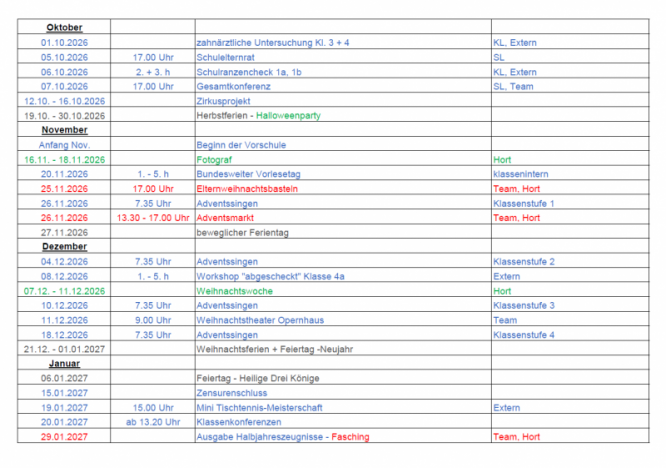The height and width of the screenshot is (468, 666).
Task: Select date cell 01.10.2026
Action: 64,42
